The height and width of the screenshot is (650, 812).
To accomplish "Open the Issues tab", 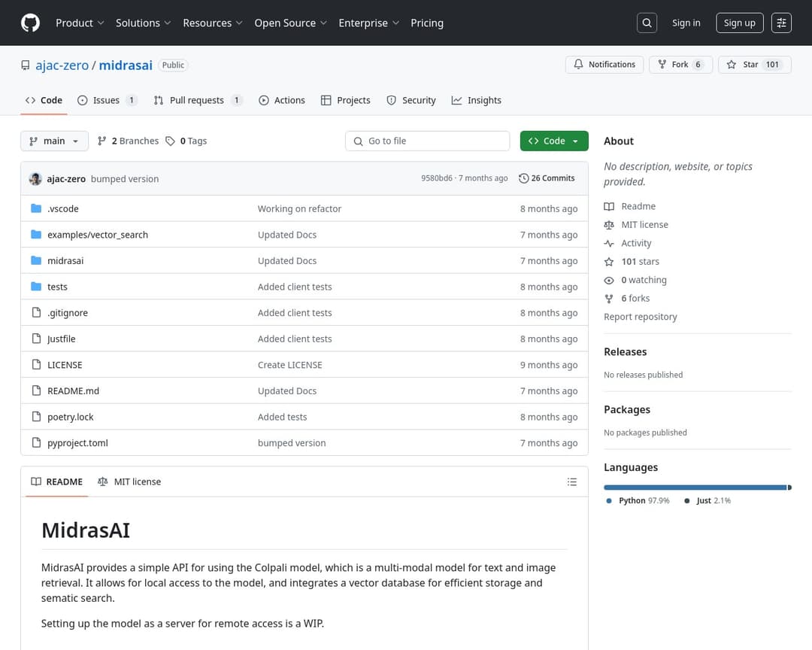I will (x=108, y=101).
